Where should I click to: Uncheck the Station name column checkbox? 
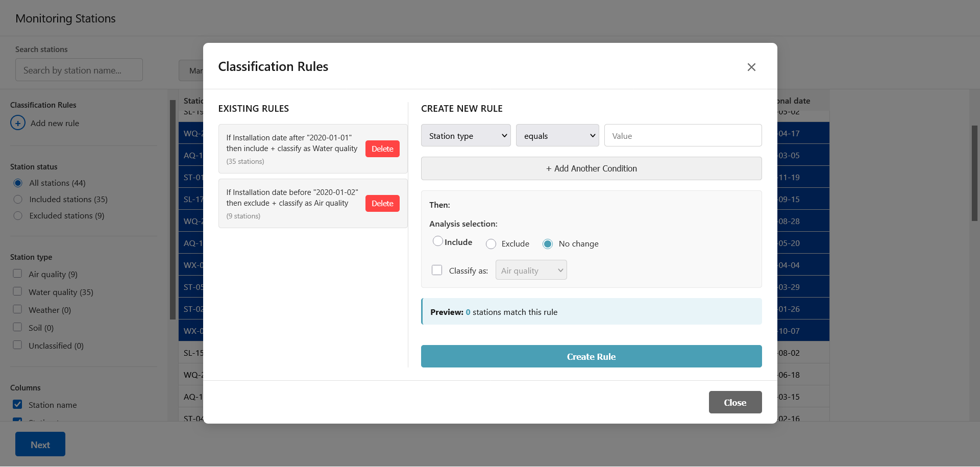coord(17,404)
